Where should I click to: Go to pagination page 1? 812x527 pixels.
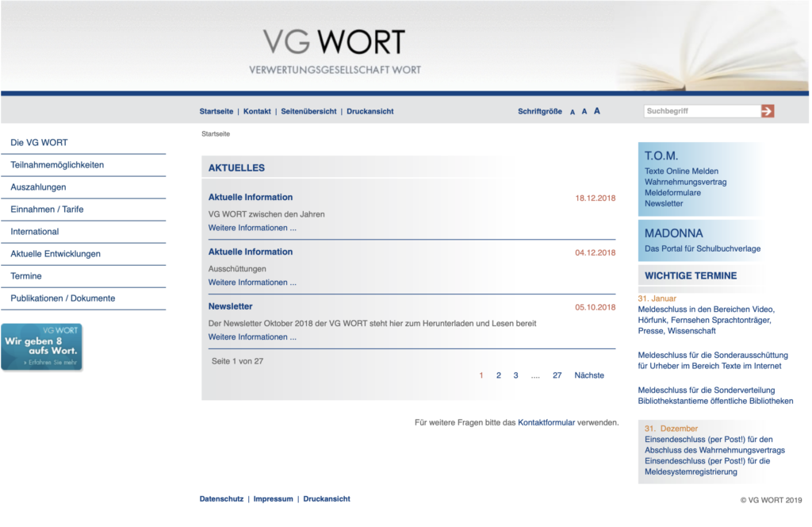481,375
